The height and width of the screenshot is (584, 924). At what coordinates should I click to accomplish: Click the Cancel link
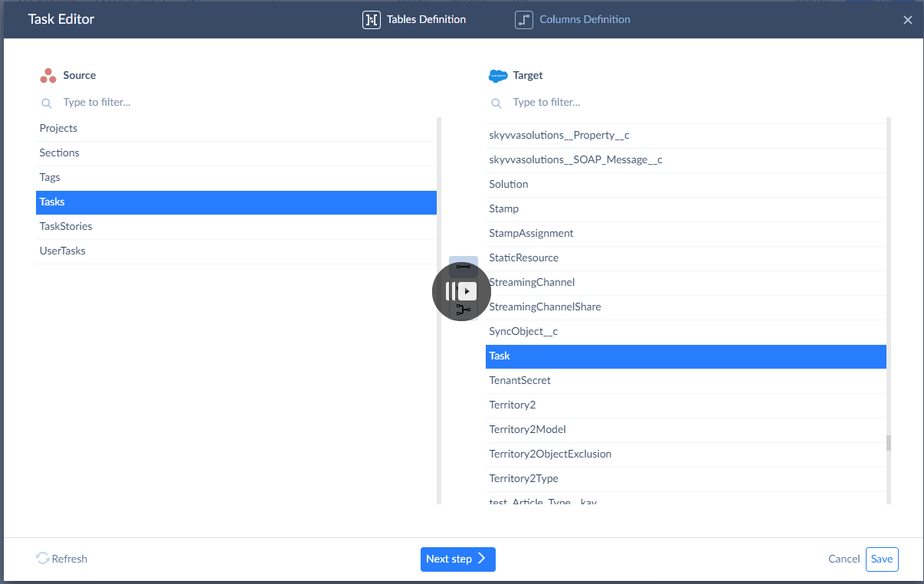[x=844, y=559]
